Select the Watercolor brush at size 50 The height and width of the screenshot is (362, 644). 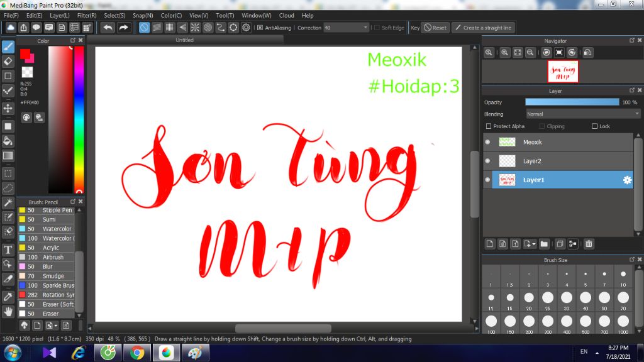[47, 229]
